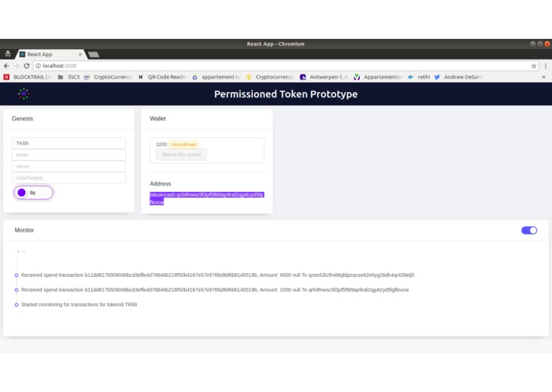Viewport: 552px width, 392px height.
Task: Click the app logo in the header
Action: click(24, 94)
